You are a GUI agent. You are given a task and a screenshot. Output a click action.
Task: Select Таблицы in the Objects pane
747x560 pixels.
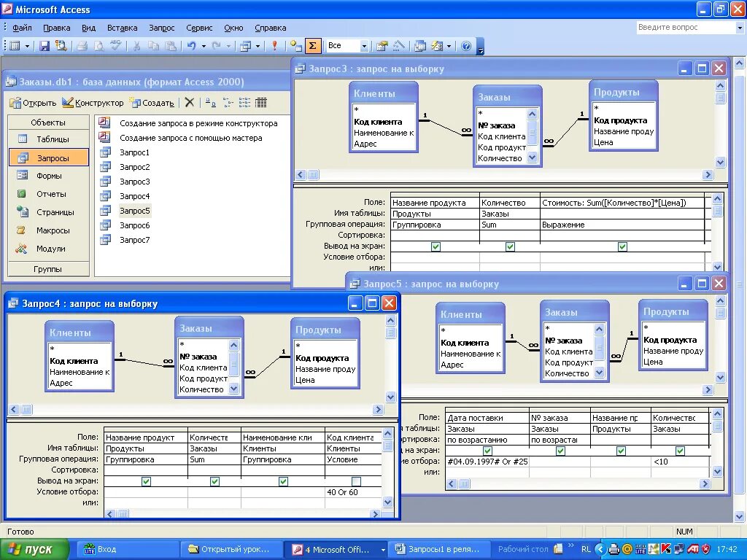(x=49, y=139)
